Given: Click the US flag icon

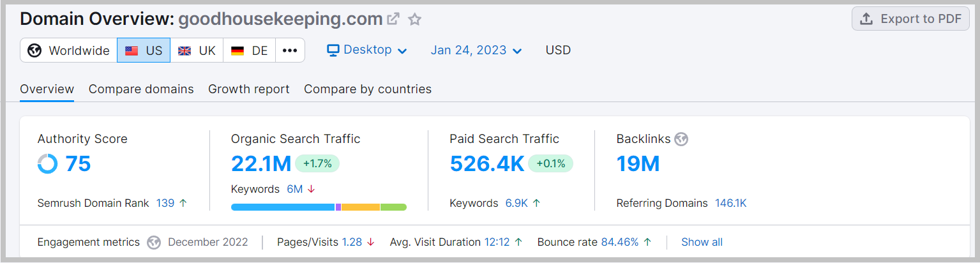Looking at the screenshot, I should [132, 51].
